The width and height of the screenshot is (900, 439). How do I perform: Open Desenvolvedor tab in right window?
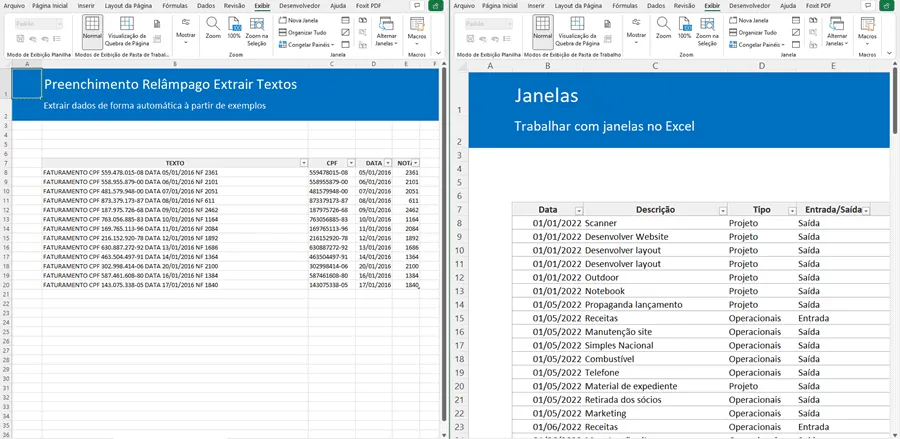[x=749, y=5]
